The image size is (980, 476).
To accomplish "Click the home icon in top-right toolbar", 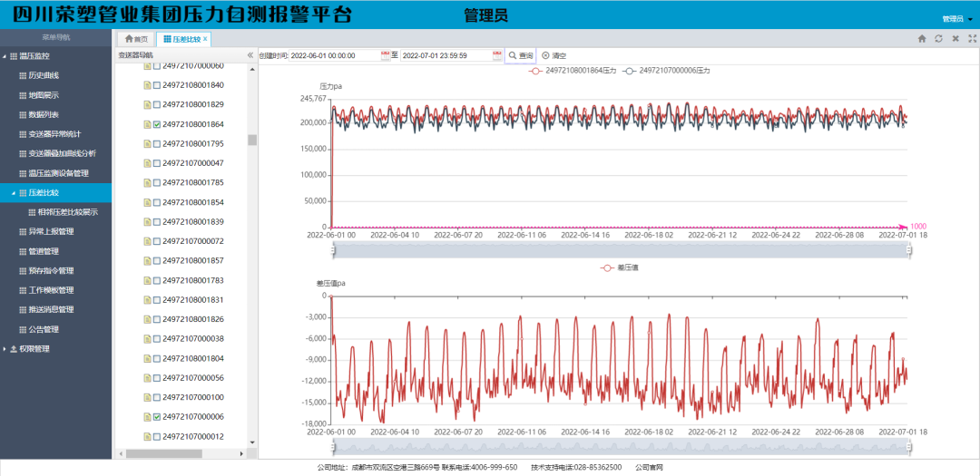I will pyautogui.click(x=922, y=39).
